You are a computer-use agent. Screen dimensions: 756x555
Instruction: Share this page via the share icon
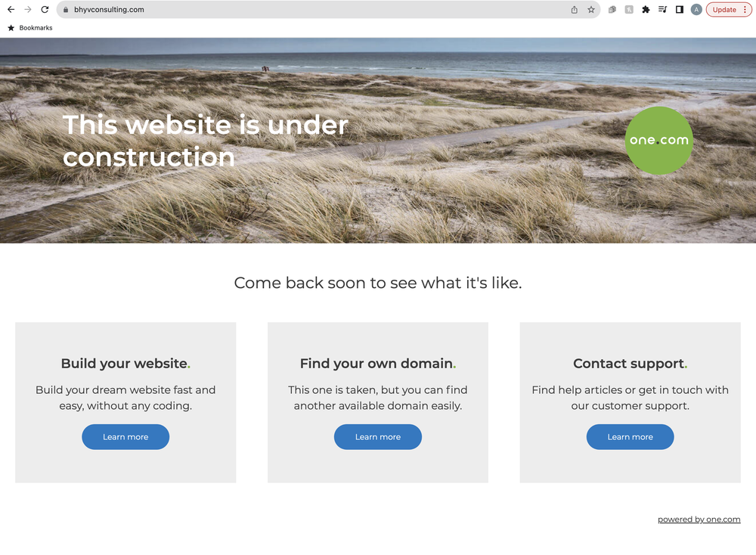tap(575, 10)
